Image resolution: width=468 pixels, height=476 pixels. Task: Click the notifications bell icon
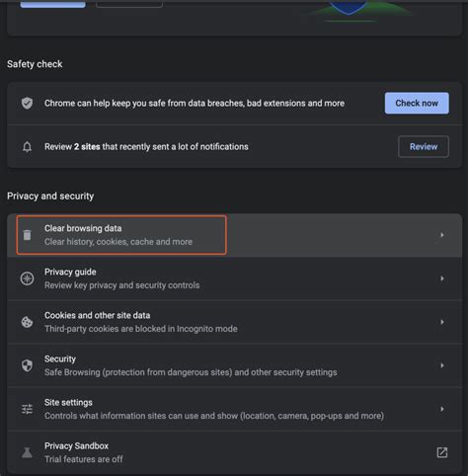pyautogui.click(x=27, y=147)
